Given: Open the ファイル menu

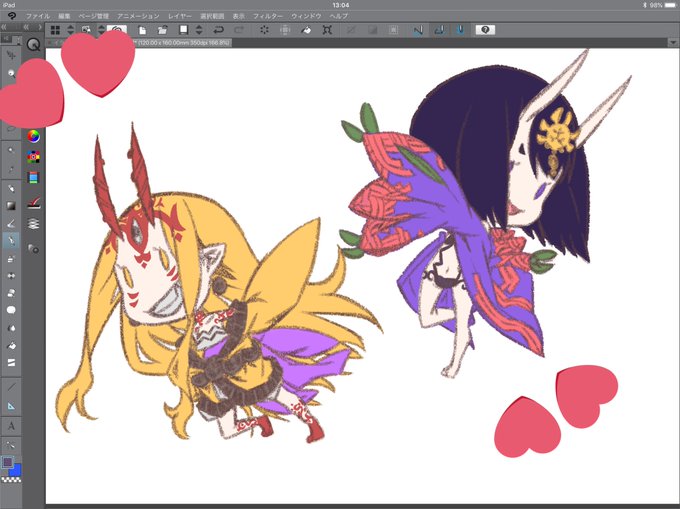Looking at the screenshot, I should [37, 16].
